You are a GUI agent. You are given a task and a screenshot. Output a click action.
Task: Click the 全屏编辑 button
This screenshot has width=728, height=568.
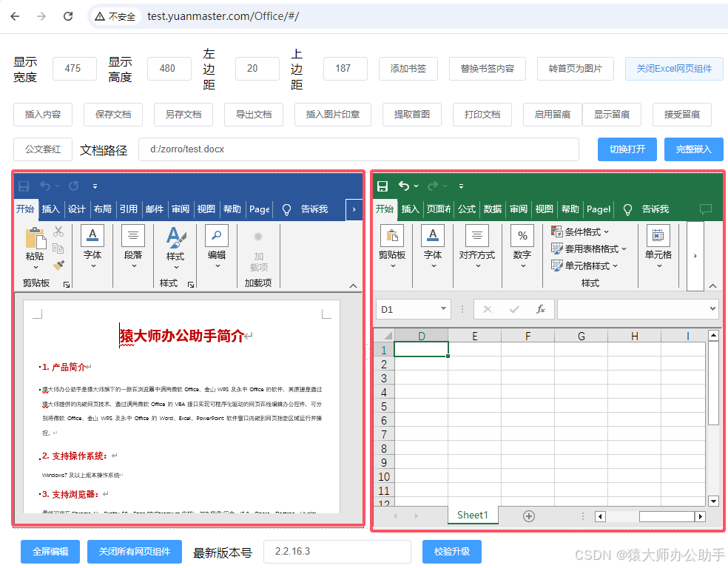[x=50, y=552]
